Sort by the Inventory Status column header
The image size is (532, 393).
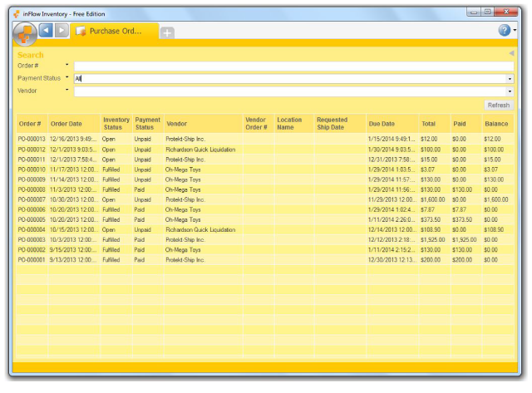click(116, 124)
